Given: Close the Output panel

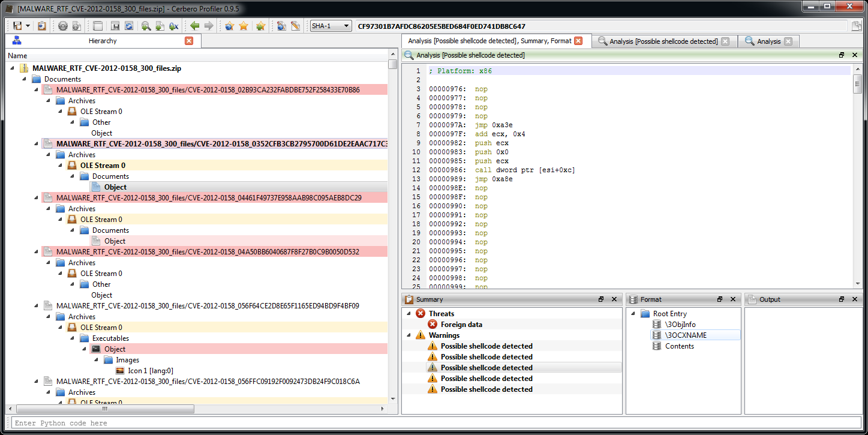Looking at the screenshot, I should click(x=854, y=299).
